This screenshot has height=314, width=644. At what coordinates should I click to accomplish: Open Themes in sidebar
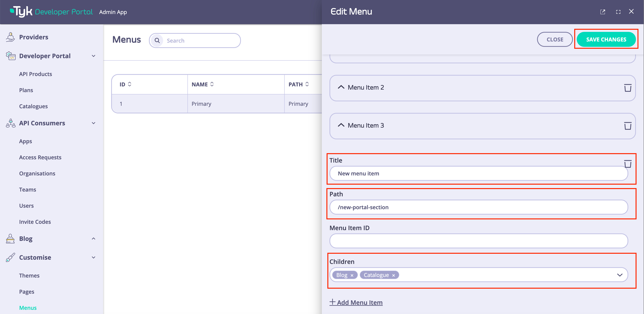point(29,276)
